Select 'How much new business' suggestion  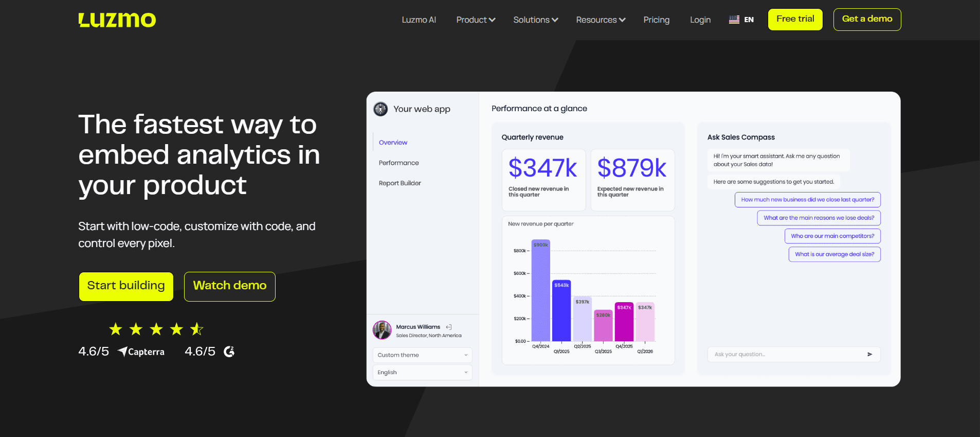tap(807, 200)
